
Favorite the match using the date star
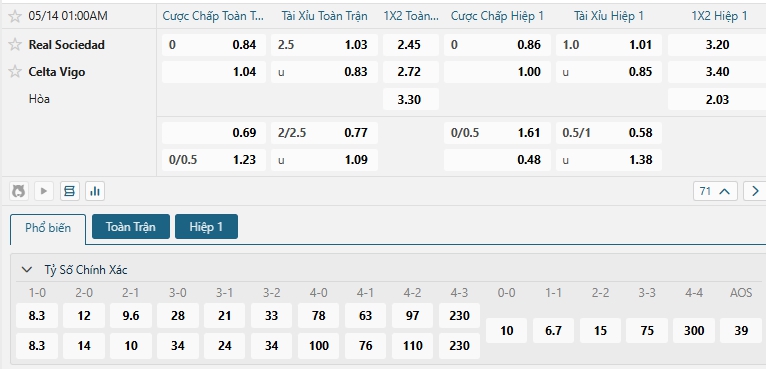tap(15, 16)
